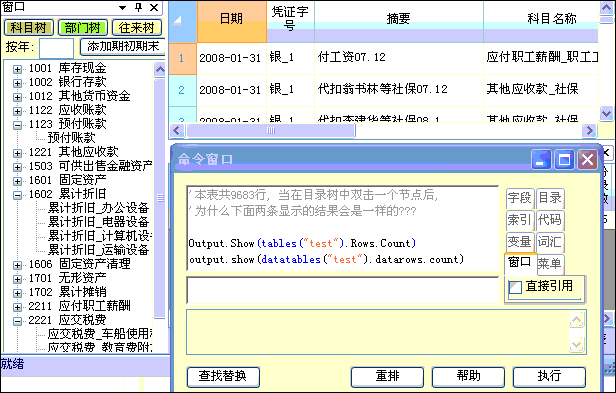Close the 命令窗口 window
Image resolution: width=616 pixels, height=393 pixels.
tap(587, 160)
